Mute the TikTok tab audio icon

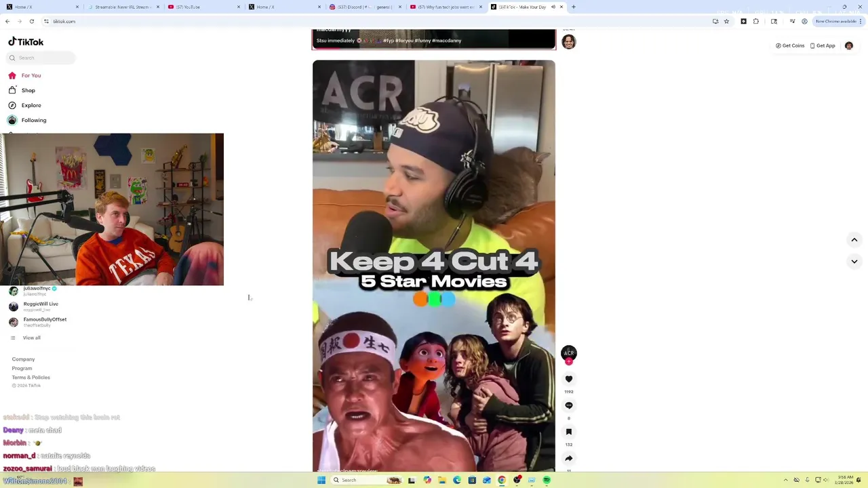[553, 7]
